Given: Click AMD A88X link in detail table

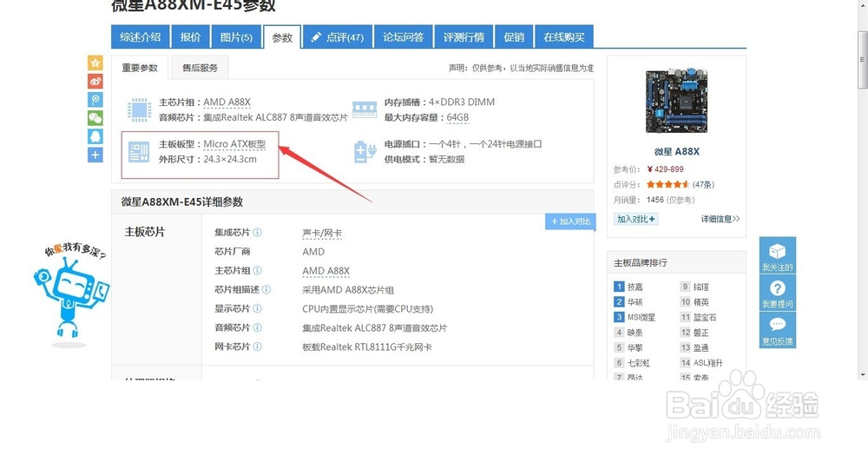Looking at the screenshot, I should tap(326, 271).
